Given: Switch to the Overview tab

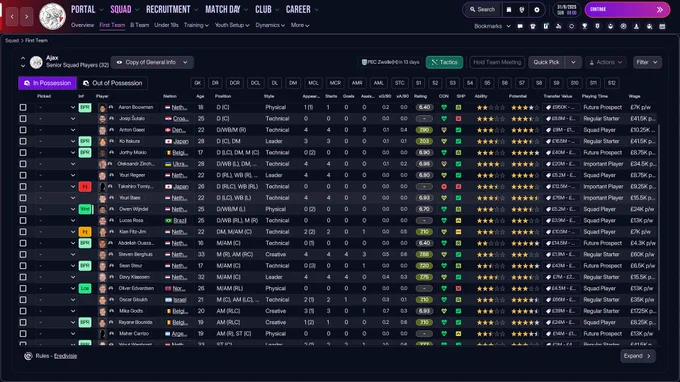Looking at the screenshot, I should click(x=82, y=25).
